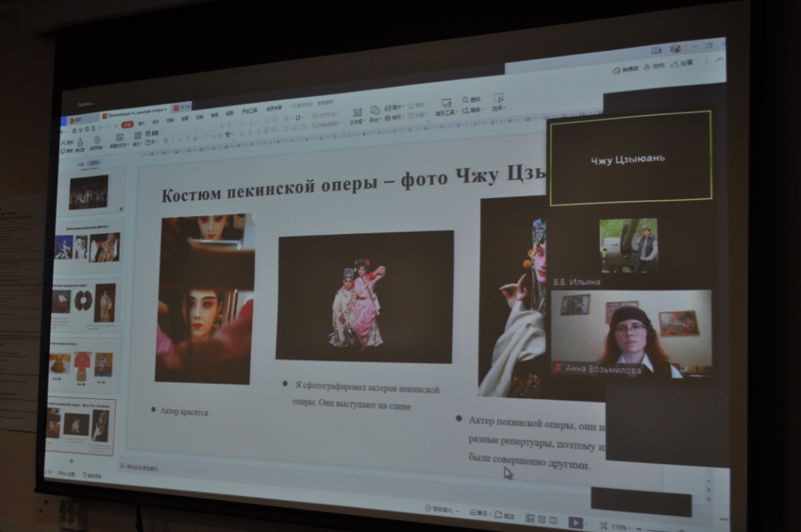Click the Text Box insert icon

click(x=357, y=113)
